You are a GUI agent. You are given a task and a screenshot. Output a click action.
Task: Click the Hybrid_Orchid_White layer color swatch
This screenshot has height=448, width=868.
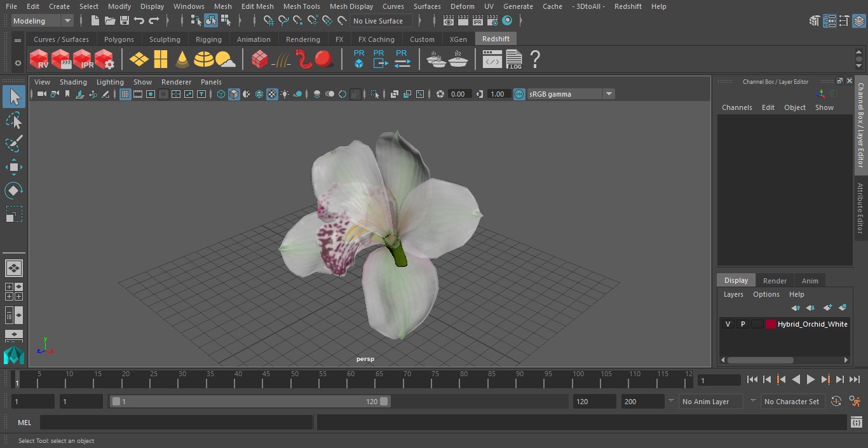(771, 324)
